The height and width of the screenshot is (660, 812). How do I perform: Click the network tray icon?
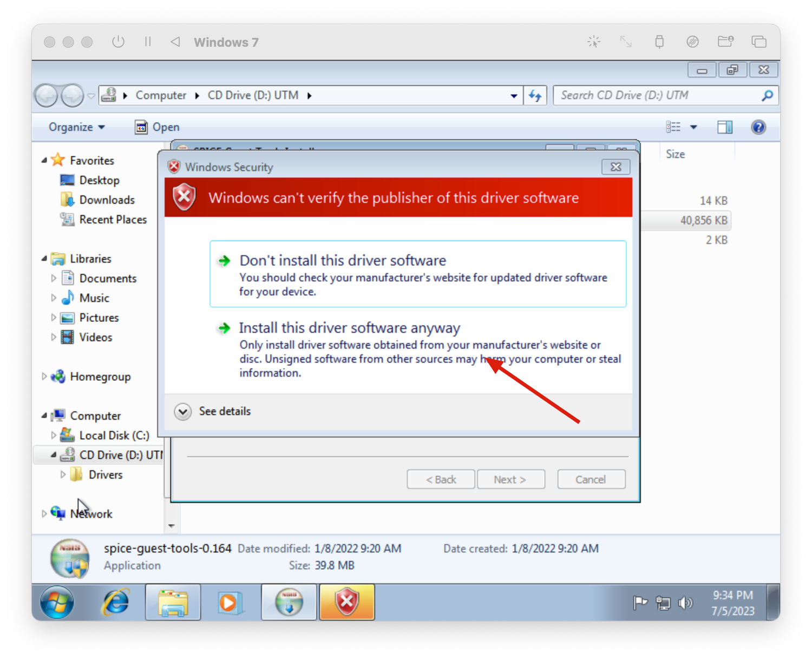coord(663,602)
